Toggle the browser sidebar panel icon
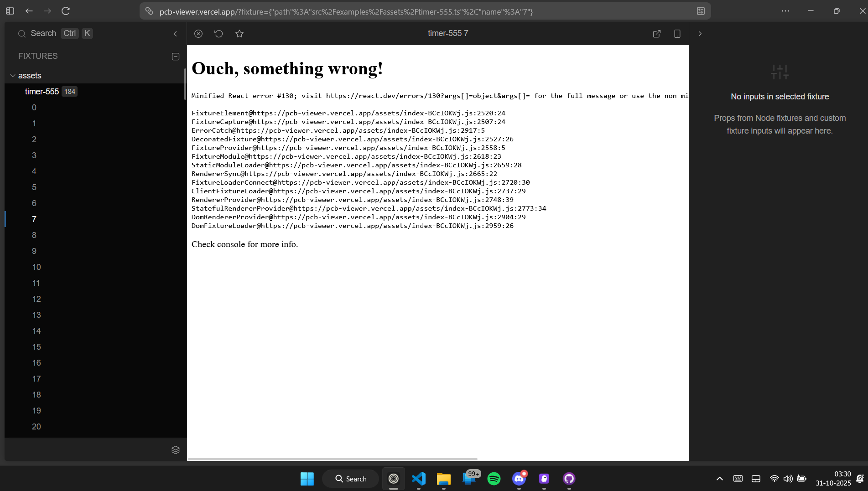The image size is (868, 491). [x=10, y=11]
